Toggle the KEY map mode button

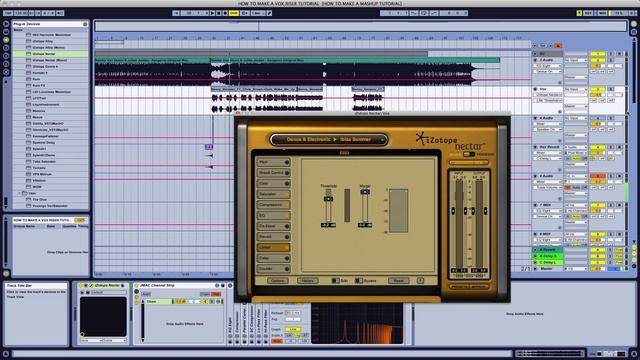pos(588,13)
